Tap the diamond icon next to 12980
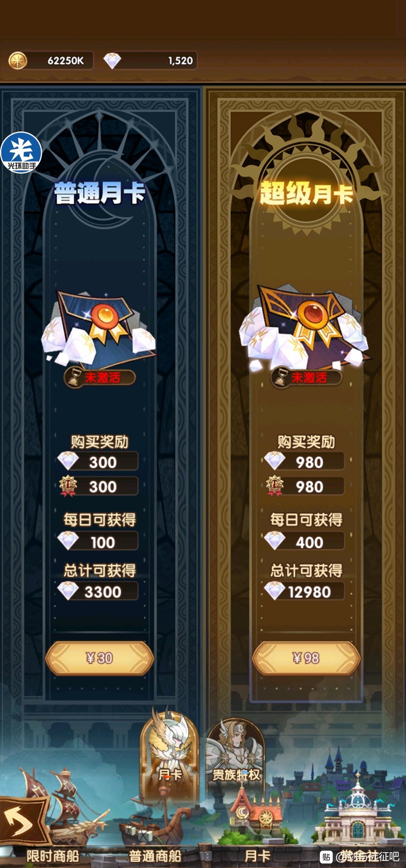406x868 pixels. pyautogui.click(x=275, y=591)
